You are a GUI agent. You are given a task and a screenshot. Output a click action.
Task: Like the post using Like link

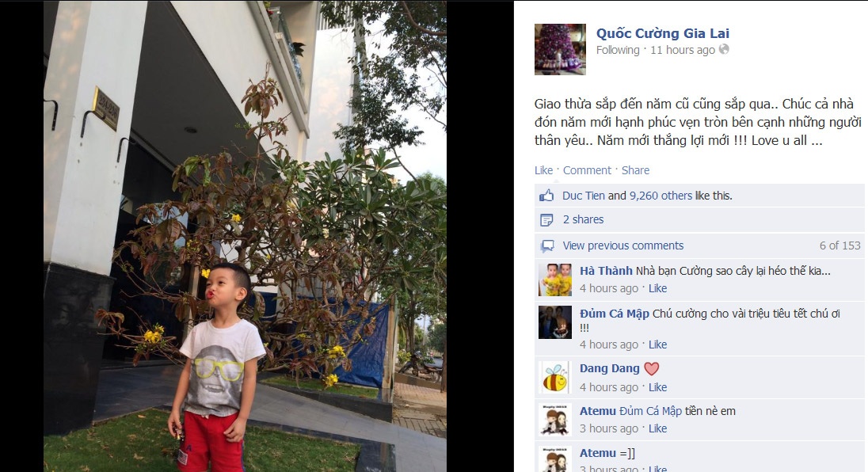pyautogui.click(x=543, y=170)
